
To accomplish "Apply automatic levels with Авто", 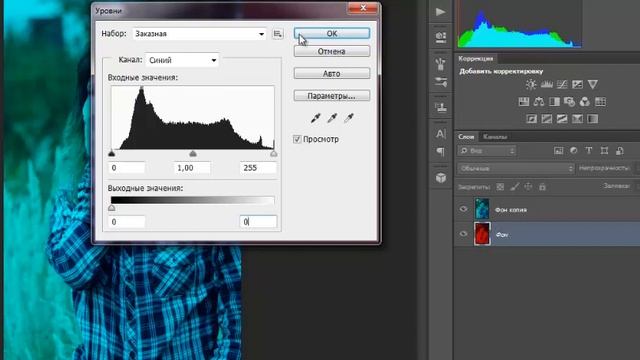I will click(332, 73).
